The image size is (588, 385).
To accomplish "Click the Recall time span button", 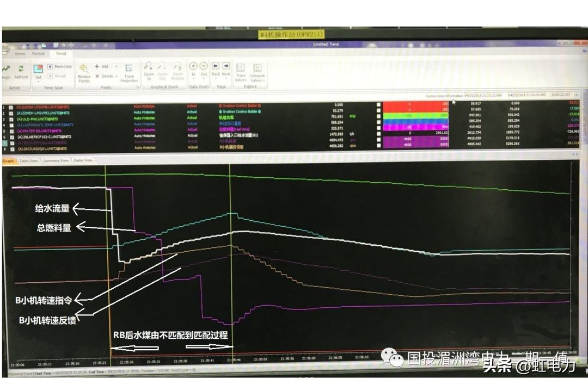I will point(57,76).
